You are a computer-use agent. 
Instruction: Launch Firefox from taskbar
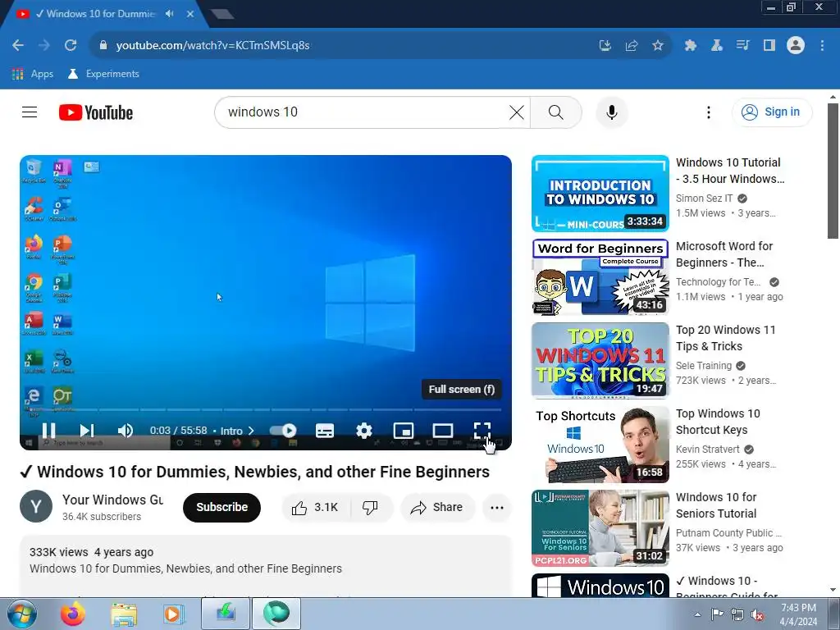pos(72,614)
